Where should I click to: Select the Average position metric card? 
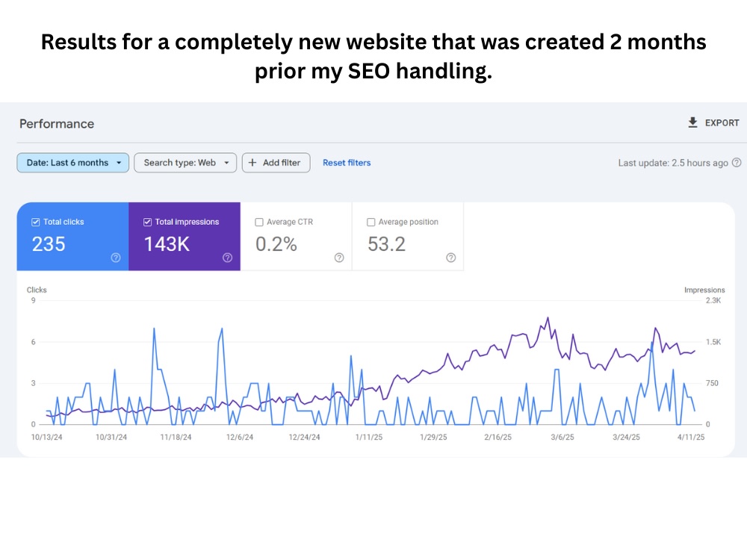[x=408, y=236]
